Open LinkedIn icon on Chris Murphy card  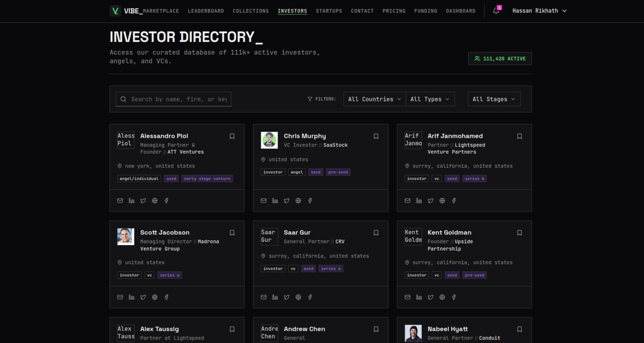pyautogui.click(x=275, y=201)
